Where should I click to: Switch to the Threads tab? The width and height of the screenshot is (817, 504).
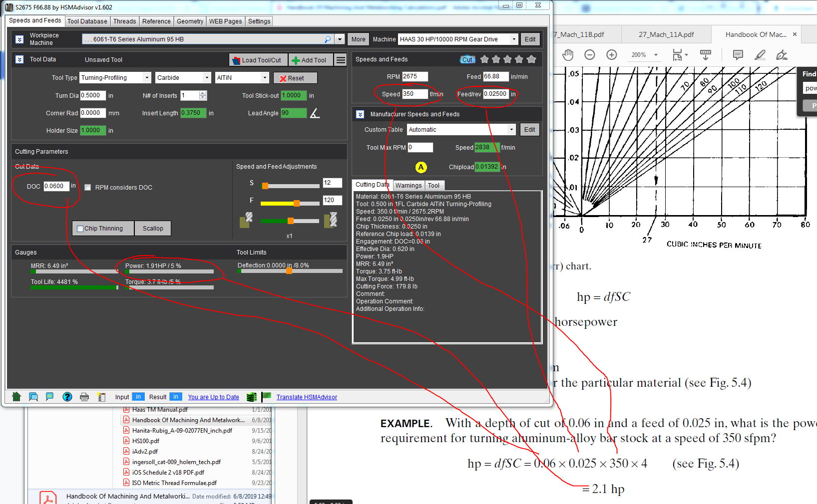point(124,21)
